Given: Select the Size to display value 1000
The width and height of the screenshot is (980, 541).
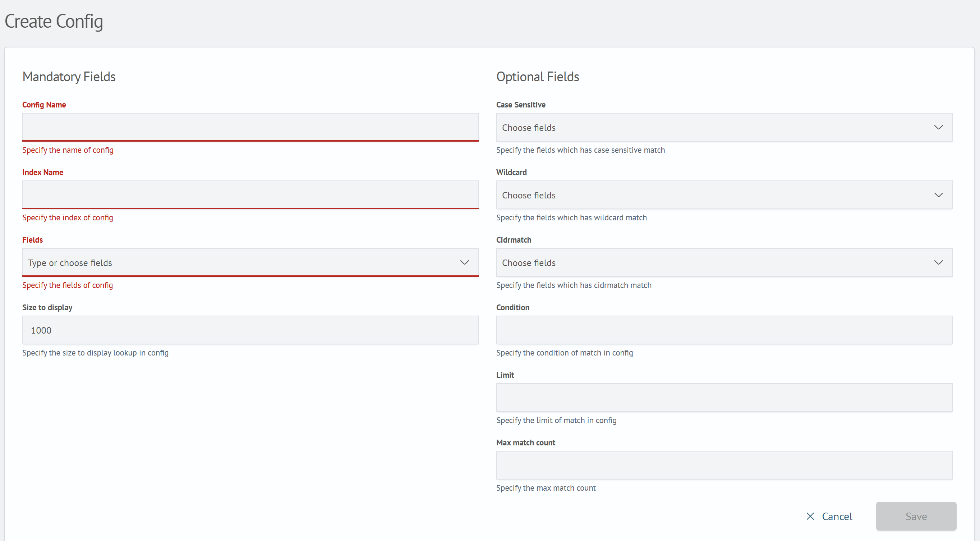Looking at the screenshot, I should click(250, 330).
